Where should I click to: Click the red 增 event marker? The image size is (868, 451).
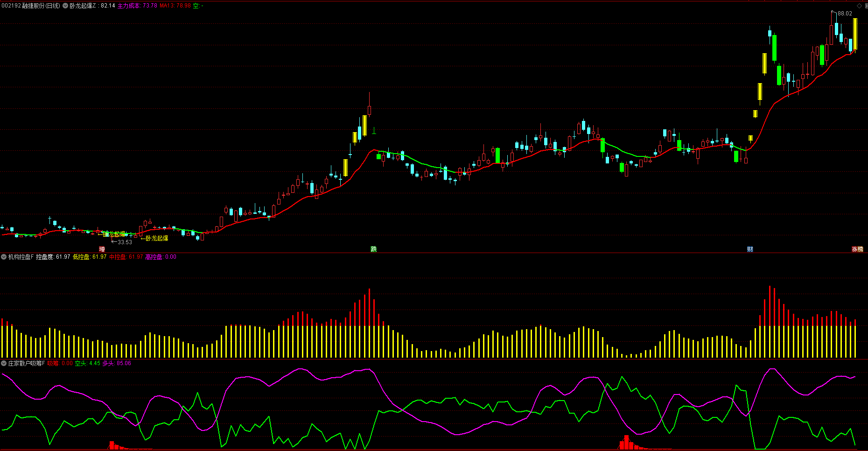pyautogui.click(x=102, y=249)
